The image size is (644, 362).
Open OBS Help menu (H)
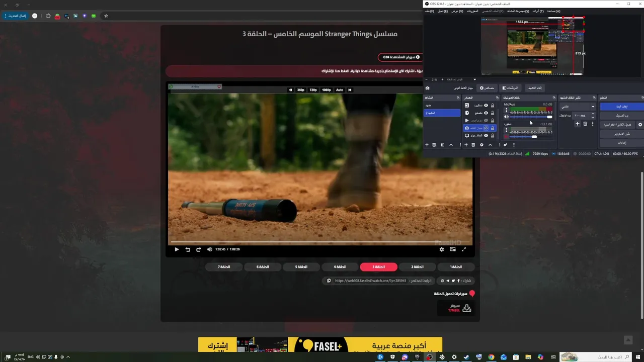coord(553,11)
